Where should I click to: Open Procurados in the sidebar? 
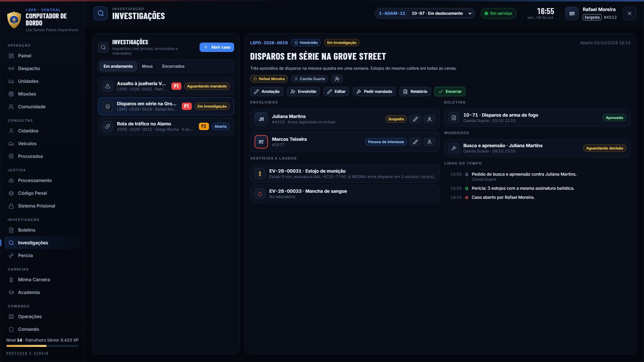click(42, 156)
